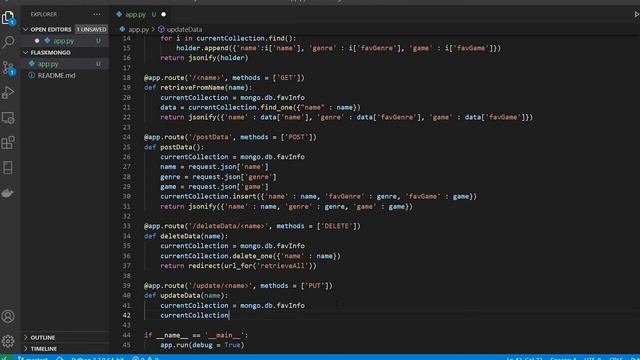Click the app.py breadcrumb segment
The width and height of the screenshot is (640, 360).
click(x=138, y=29)
